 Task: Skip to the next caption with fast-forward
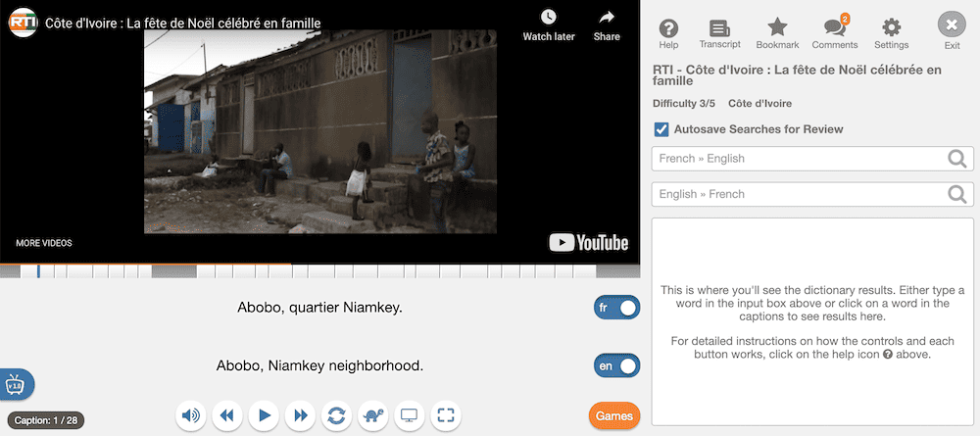[x=300, y=415]
